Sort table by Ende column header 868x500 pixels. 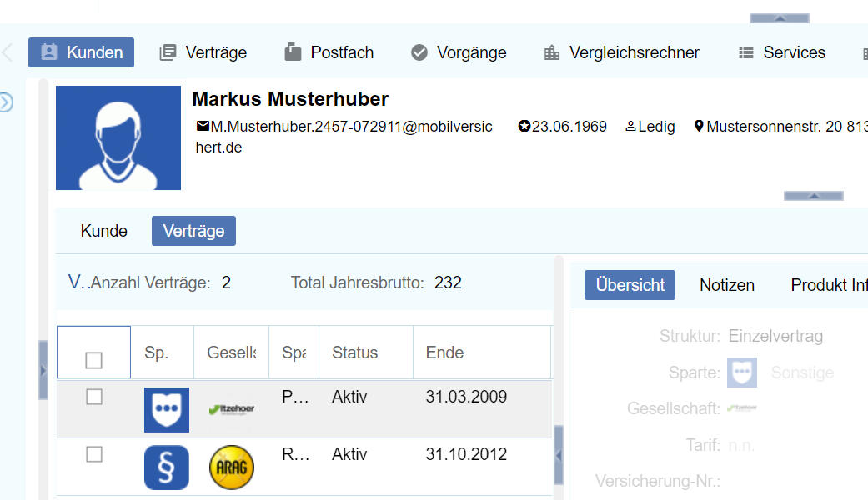pyautogui.click(x=445, y=352)
